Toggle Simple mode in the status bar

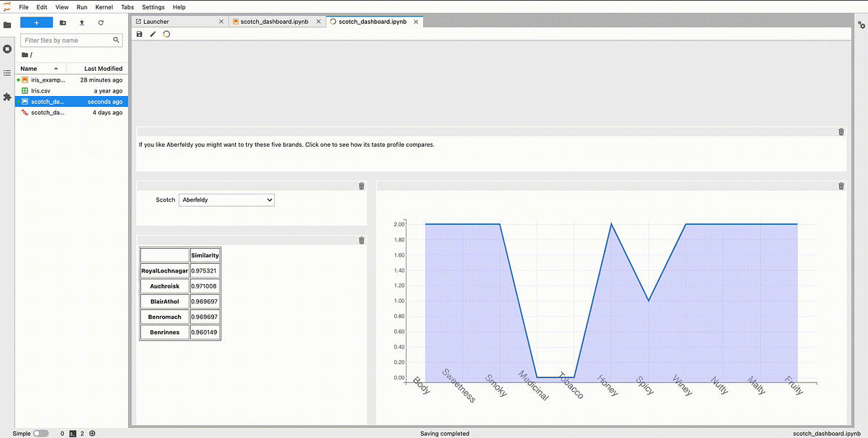pos(41,433)
